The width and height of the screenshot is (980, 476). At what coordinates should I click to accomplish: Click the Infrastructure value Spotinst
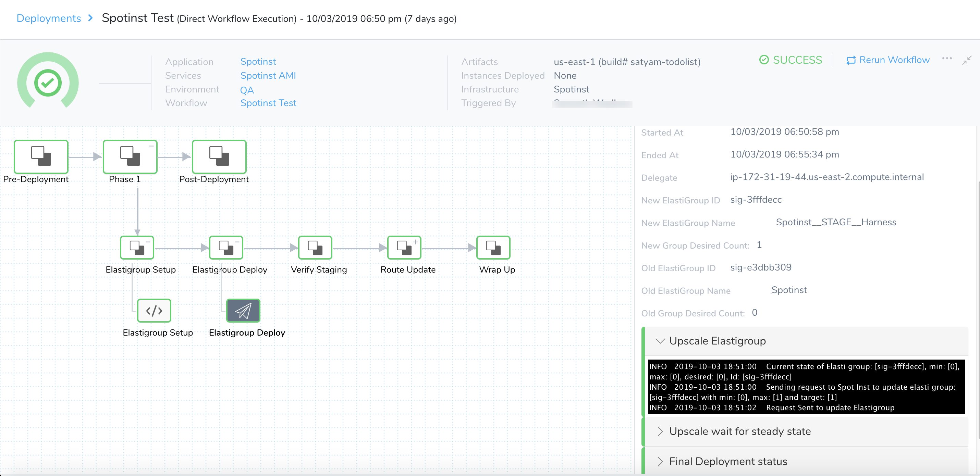pyautogui.click(x=572, y=89)
